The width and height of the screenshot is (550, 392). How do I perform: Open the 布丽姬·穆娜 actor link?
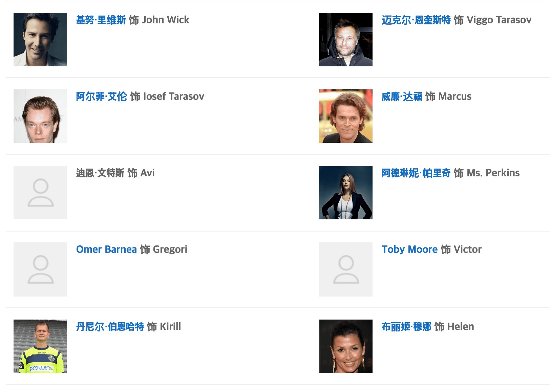click(406, 327)
